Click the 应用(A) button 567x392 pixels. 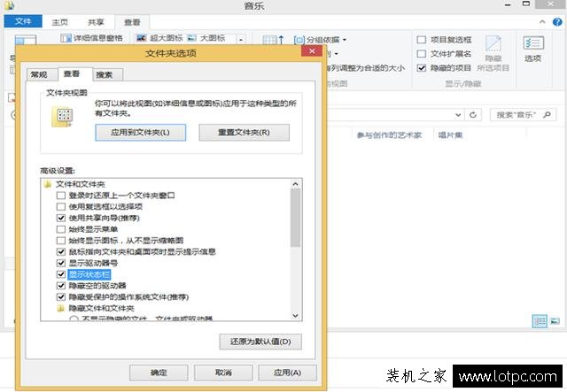(287, 373)
